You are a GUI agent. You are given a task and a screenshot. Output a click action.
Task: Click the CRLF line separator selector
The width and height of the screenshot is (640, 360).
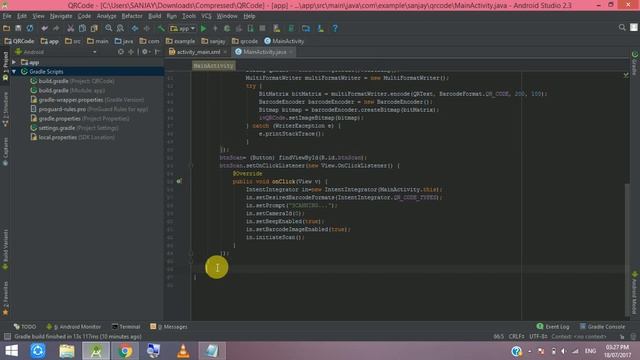[x=516, y=336]
